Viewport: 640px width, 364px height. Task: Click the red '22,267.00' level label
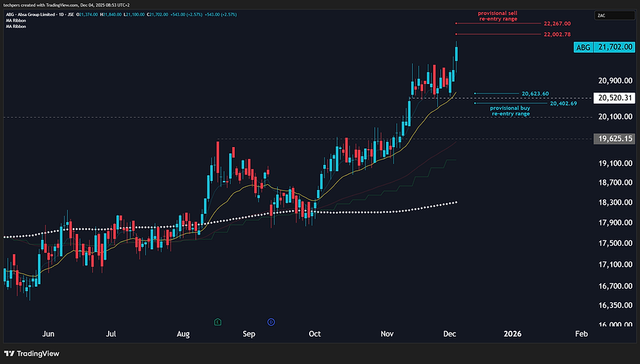tap(557, 24)
